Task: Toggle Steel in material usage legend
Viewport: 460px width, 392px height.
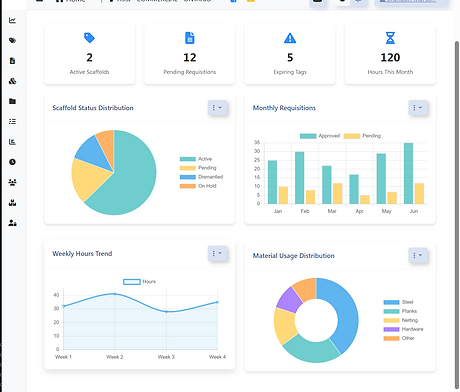Action: click(x=398, y=302)
